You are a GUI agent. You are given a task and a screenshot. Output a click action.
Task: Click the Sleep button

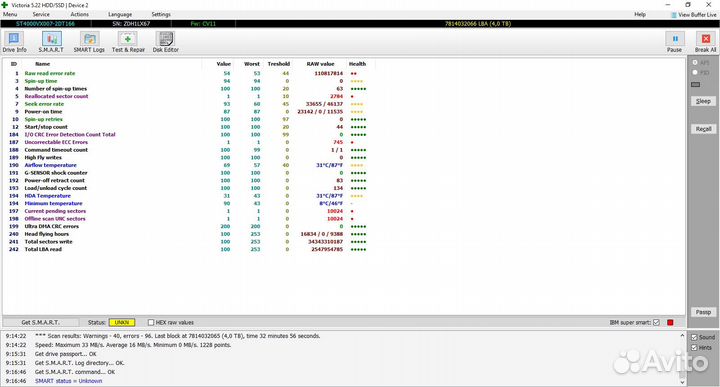pyautogui.click(x=703, y=101)
